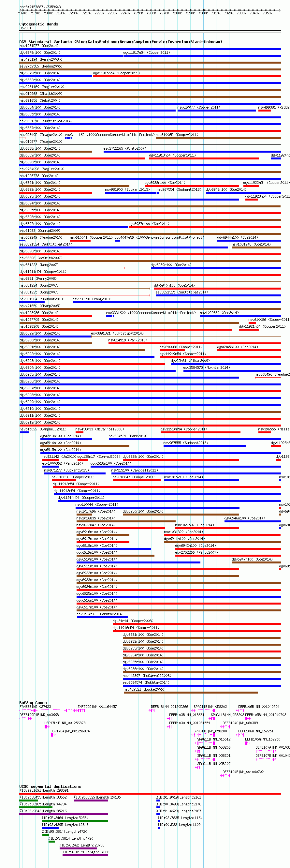The width and height of the screenshot is (290, 868).
Task: Select gene USP17L1P|NM_001256873
Action: tap(65, 723)
